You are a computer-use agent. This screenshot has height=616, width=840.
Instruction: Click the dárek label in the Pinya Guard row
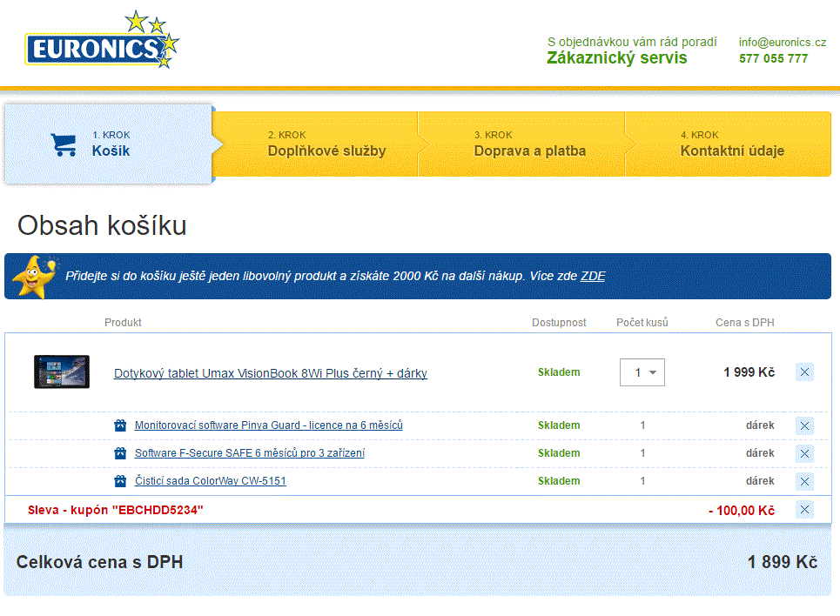pos(760,425)
